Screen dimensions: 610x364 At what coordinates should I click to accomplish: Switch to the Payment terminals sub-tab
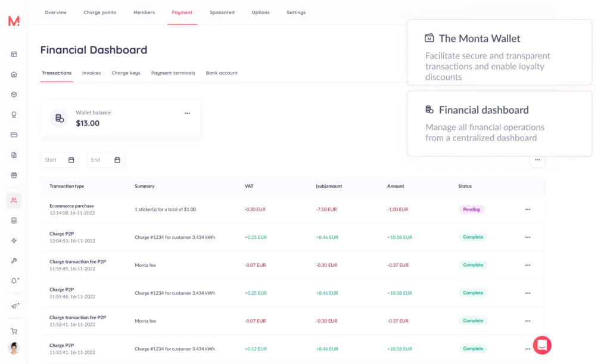point(173,73)
